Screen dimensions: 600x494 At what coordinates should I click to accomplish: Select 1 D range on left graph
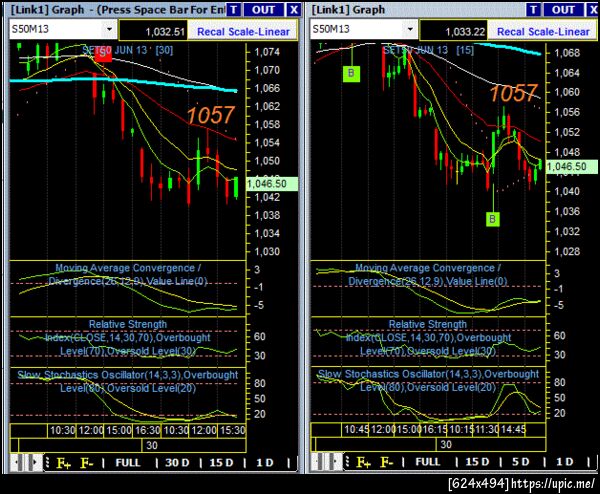click(265, 463)
